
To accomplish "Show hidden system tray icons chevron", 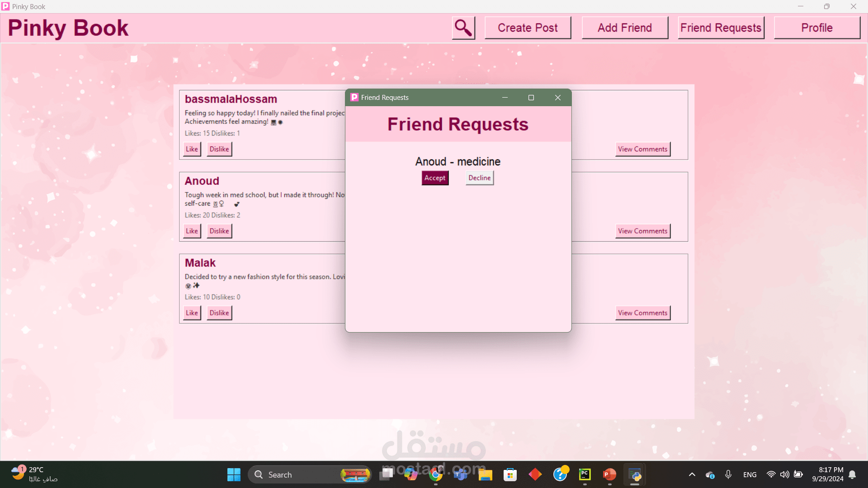I will [x=692, y=474].
